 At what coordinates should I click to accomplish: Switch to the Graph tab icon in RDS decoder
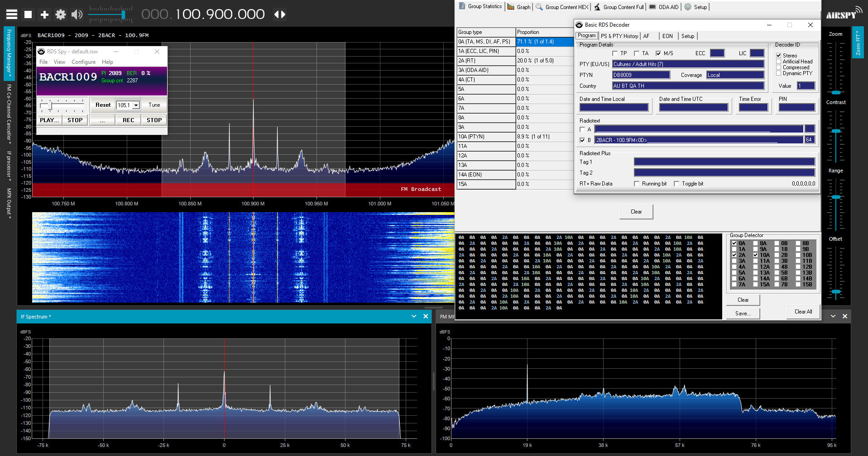coord(512,7)
